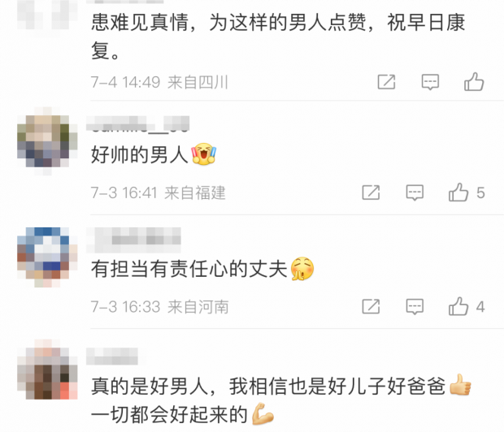Tap the like count 5
Image resolution: width=504 pixels, height=432 pixels.
tap(480, 193)
